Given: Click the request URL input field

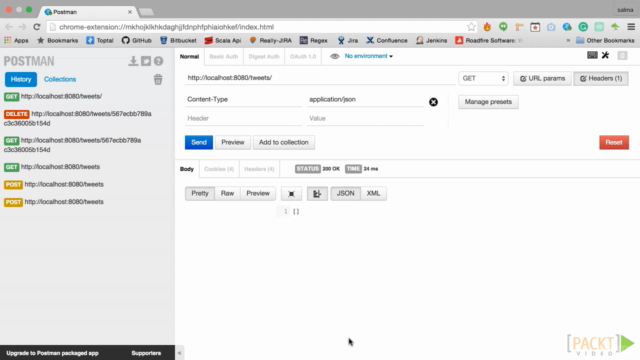Looking at the screenshot, I should click(320, 78).
